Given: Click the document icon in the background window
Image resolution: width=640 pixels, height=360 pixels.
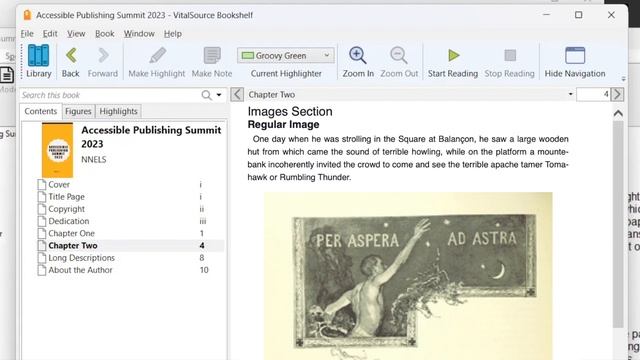Looking at the screenshot, I should [7, 75].
